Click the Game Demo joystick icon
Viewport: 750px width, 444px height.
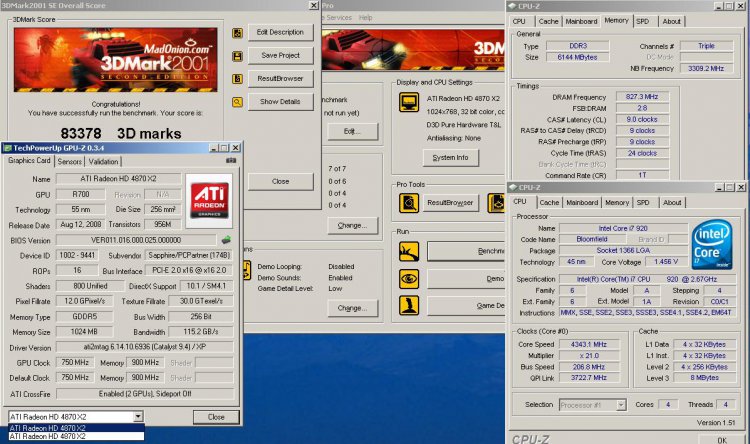(x=409, y=306)
